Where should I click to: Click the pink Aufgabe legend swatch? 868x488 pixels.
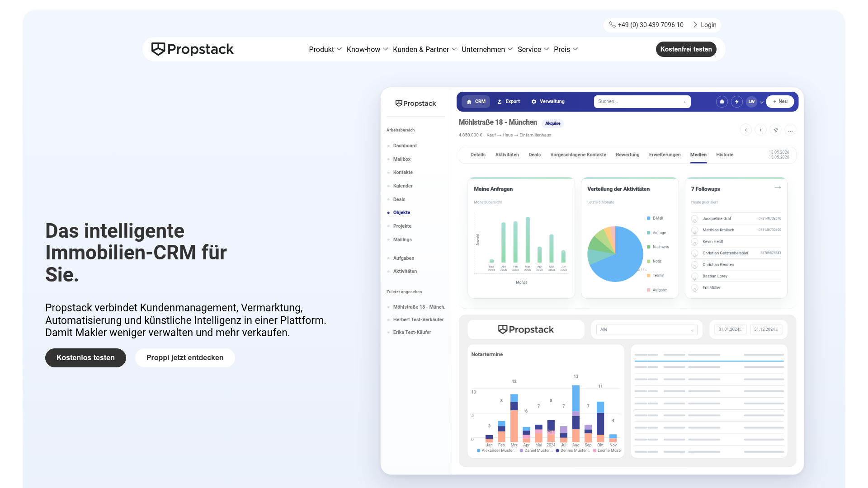(649, 290)
